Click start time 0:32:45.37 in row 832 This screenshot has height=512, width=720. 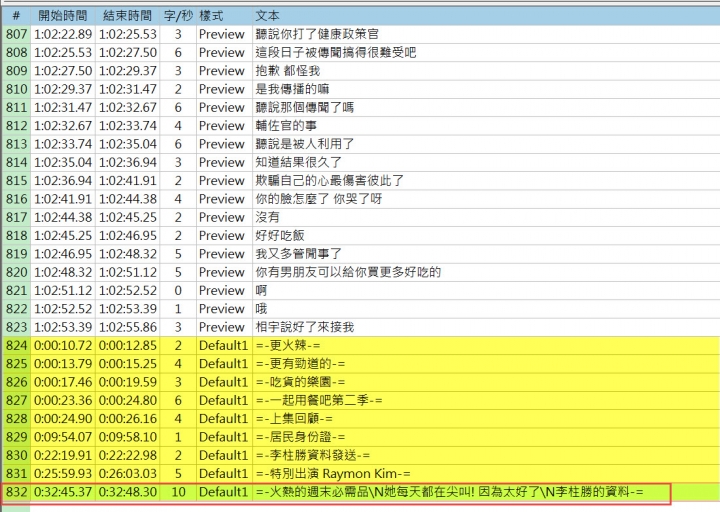coord(63,492)
